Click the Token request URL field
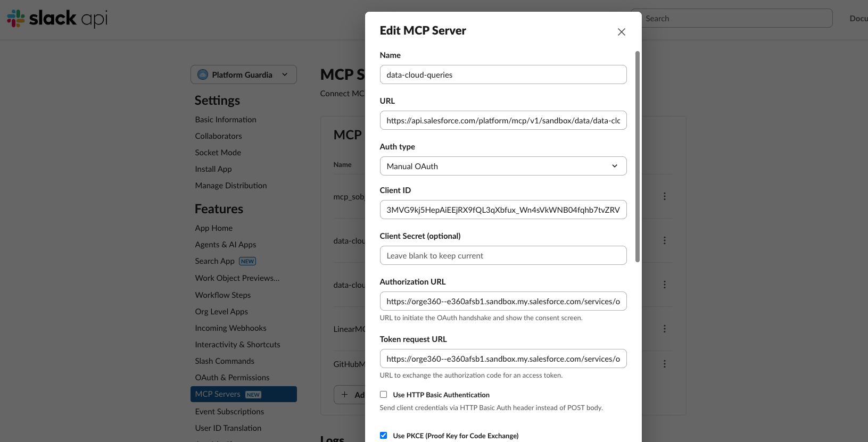Screen dimensions: 868x442 pos(503,358)
